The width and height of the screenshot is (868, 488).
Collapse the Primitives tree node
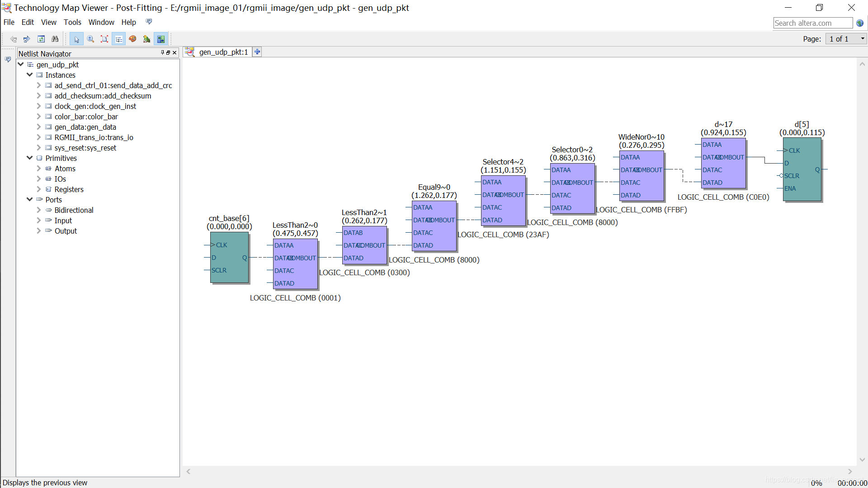(x=30, y=158)
